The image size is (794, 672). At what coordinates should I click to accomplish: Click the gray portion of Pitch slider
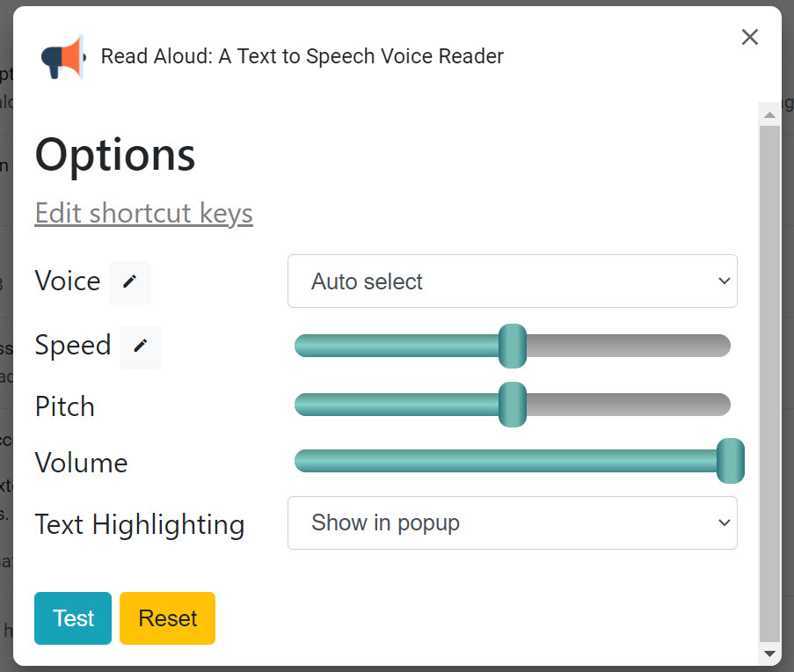(628, 405)
